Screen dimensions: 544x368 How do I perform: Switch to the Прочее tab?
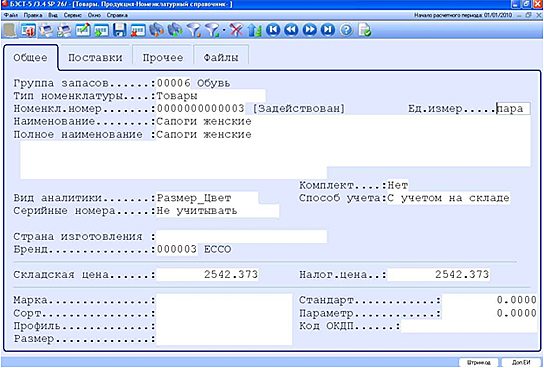coord(163,58)
